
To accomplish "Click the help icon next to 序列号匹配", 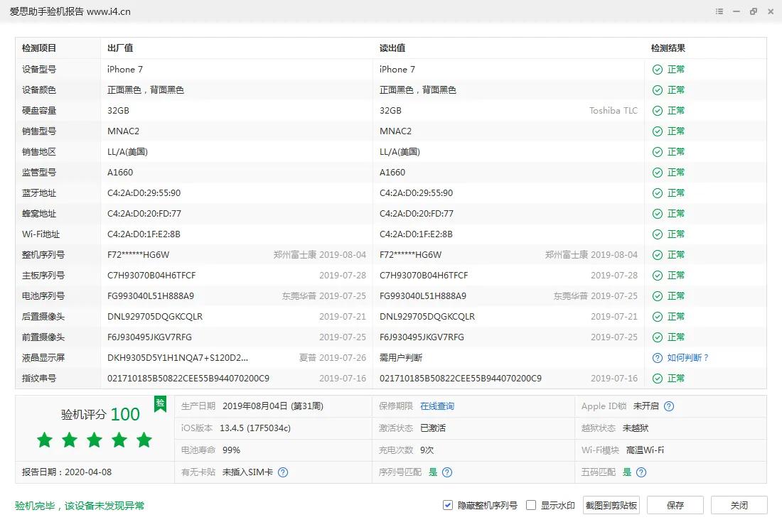I will pos(448,472).
